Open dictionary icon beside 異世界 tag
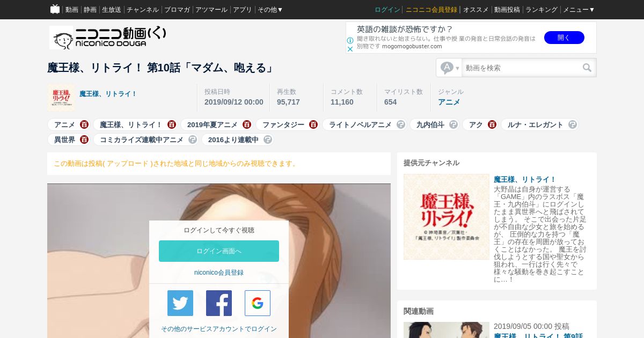This screenshot has width=644, height=338. [x=84, y=139]
